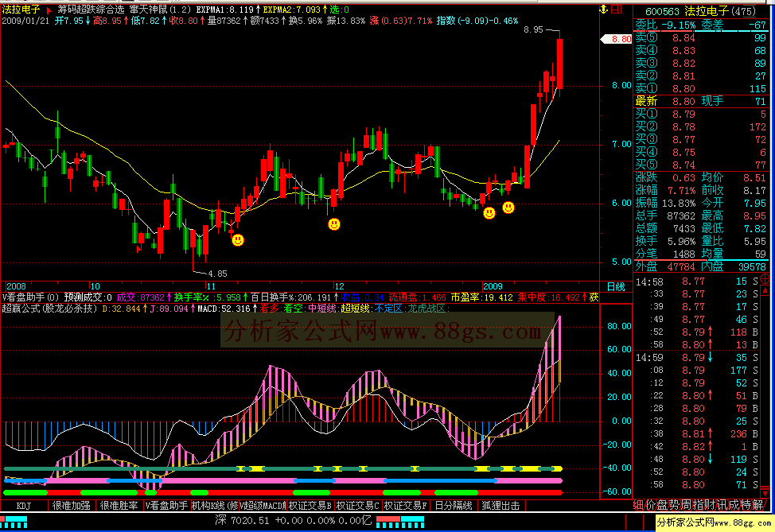Click the 卖① 8.80 ask row

(701, 88)
